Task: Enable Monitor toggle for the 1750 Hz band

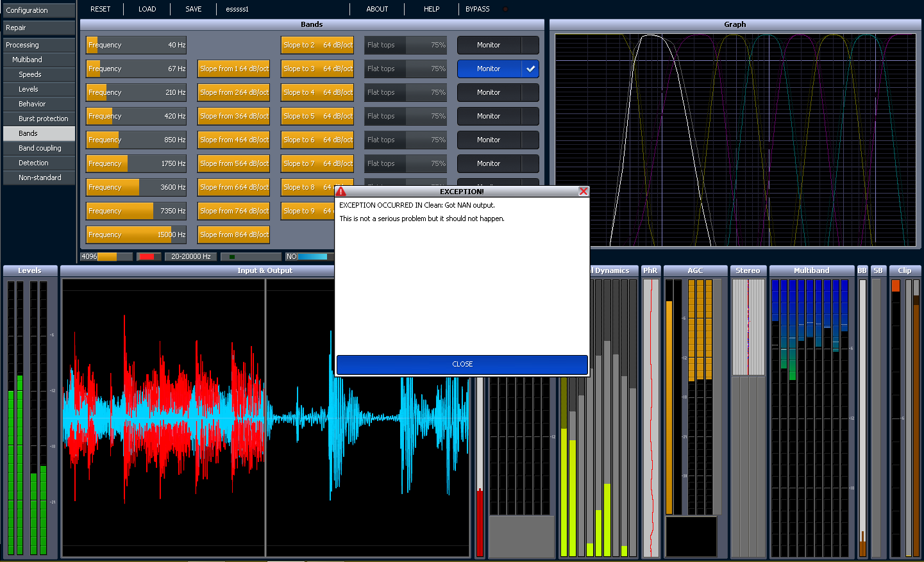Action: pos(498,163)
